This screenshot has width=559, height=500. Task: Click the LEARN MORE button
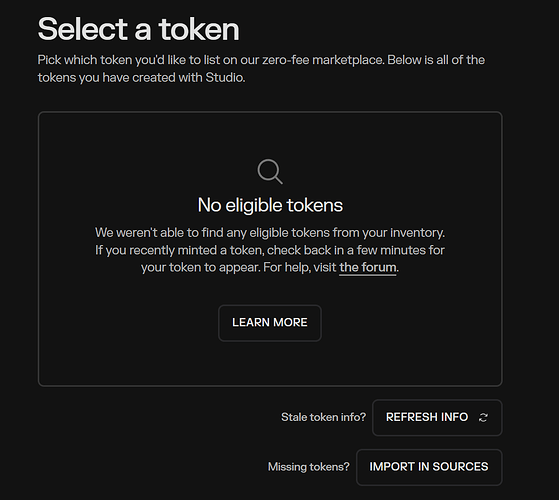(x=270, y=323)
